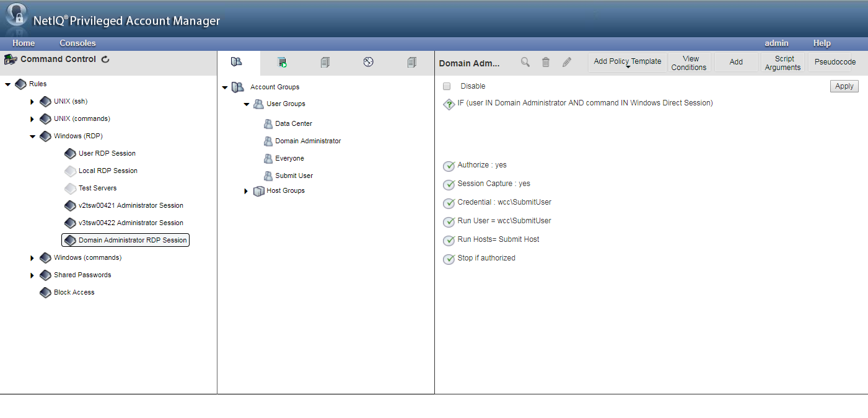Apply the rule changes
Image resolution: width=868 pixels, height=418 pixels.
tap(844, 86)
